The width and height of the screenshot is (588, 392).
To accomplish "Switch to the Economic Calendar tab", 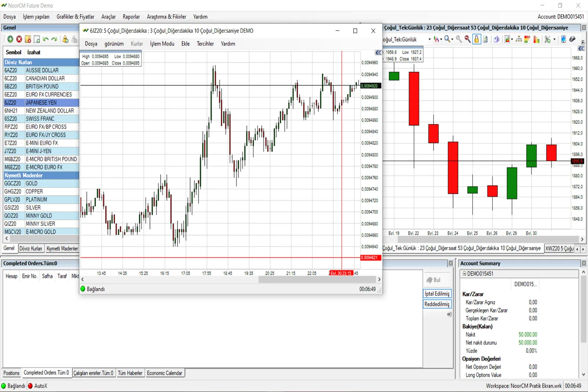I will click(164, 373).
